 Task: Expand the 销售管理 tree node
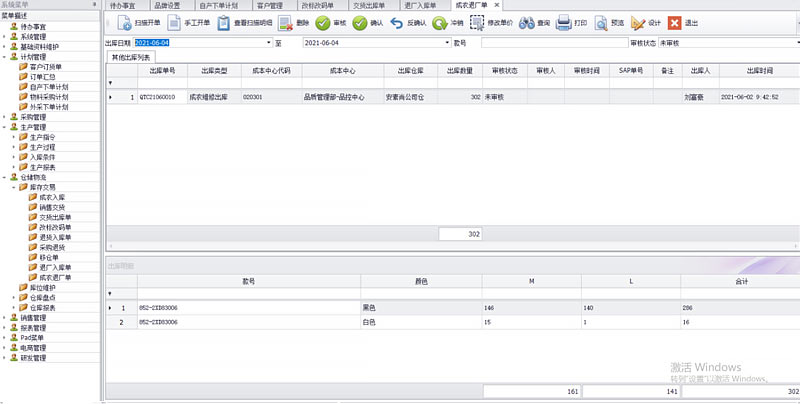(4, 317)
